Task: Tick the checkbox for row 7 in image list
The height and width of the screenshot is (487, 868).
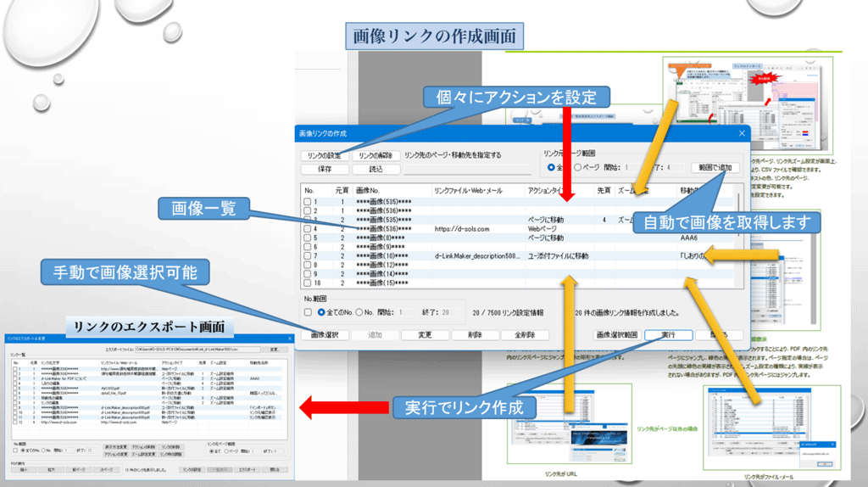Action: click(309, 255)
